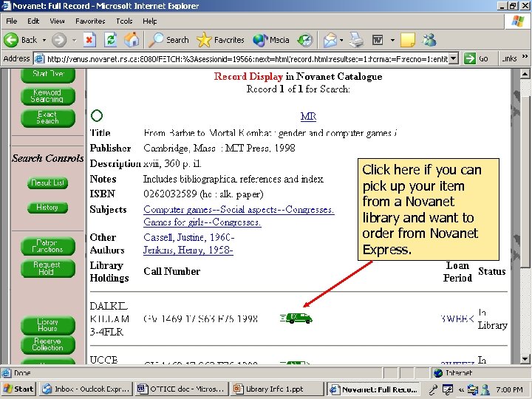
Task: Open the Reserve Collection button
Action: pyautogui.click(x=48, y=344)
